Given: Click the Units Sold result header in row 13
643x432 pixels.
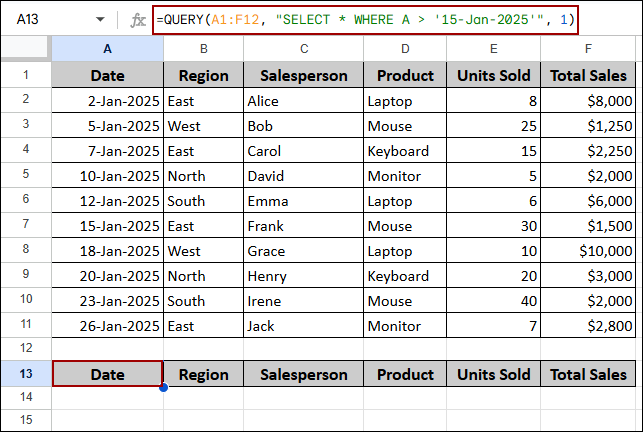Looking at the screenshot, I should (x=493, y=374).
